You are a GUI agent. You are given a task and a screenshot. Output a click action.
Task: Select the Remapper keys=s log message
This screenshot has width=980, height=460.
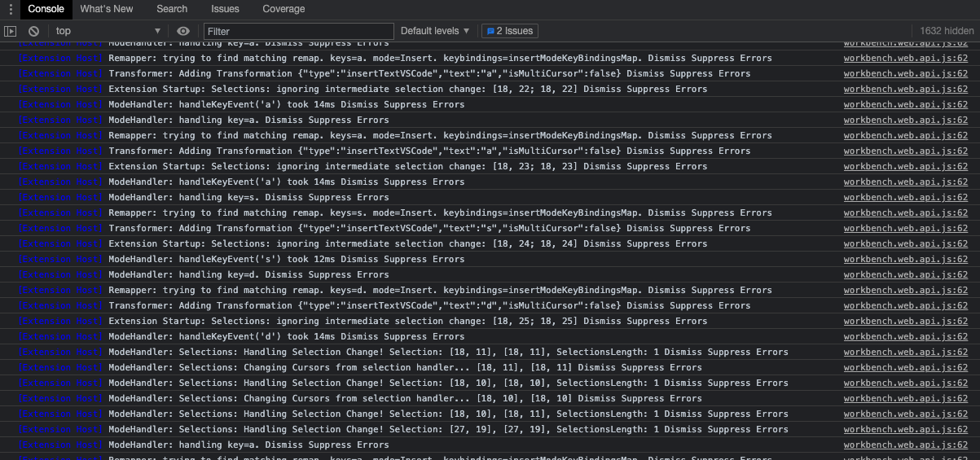click(440, 212)
